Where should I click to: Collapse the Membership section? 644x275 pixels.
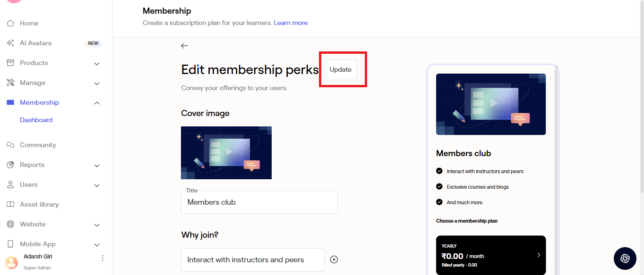(97, 103)
